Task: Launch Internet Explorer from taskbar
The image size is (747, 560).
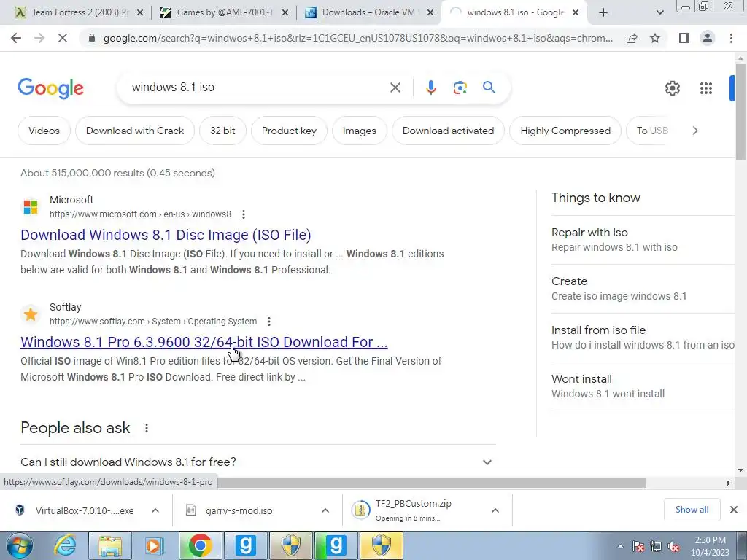Action: (x=65, y=545)
